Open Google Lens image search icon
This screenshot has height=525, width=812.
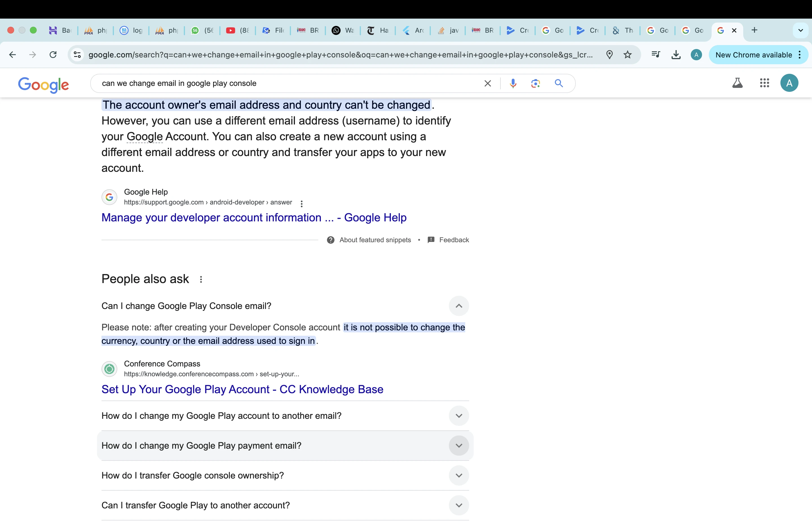click(x=535, y=83)
